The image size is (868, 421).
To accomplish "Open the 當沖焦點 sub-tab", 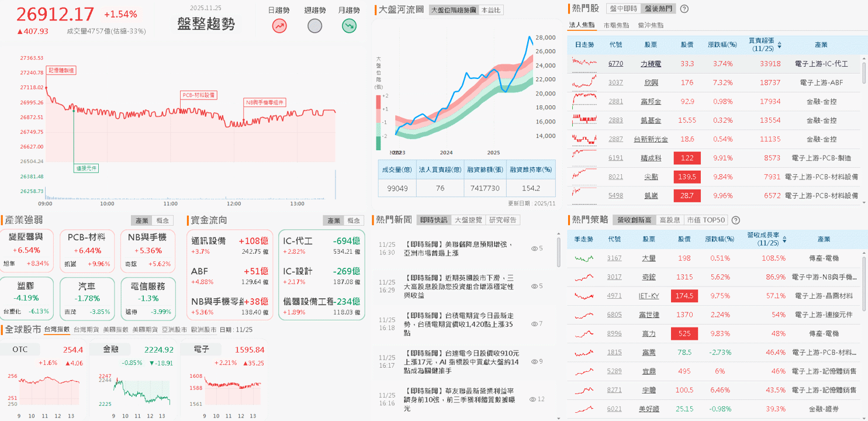I will 651,25.
